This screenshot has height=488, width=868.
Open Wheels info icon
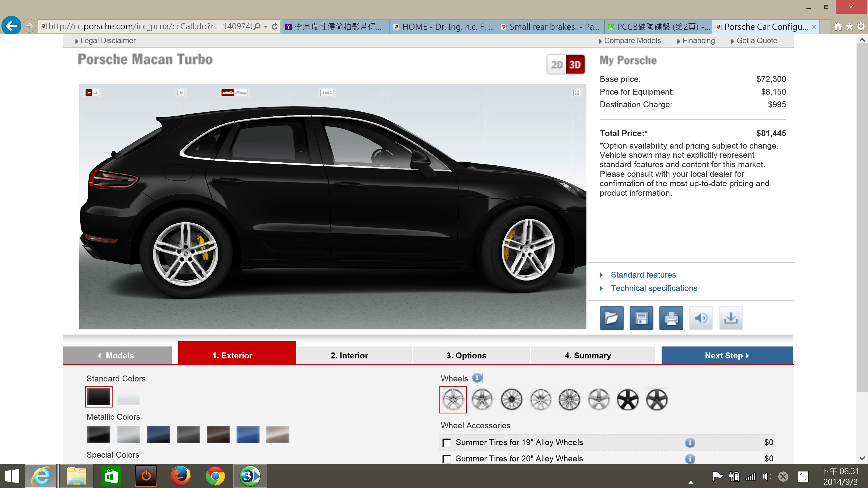pyautogui.click(x=477, y=378)
